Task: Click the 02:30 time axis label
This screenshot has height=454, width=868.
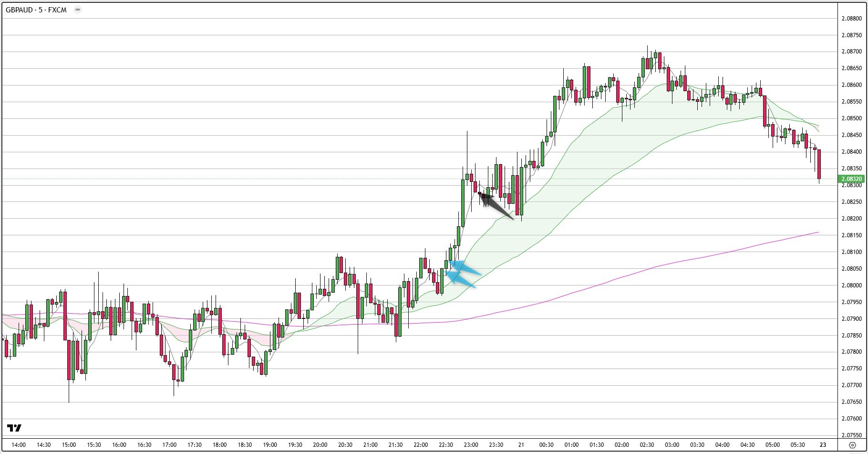Action: pyautogui.click(x=647, y=445)
